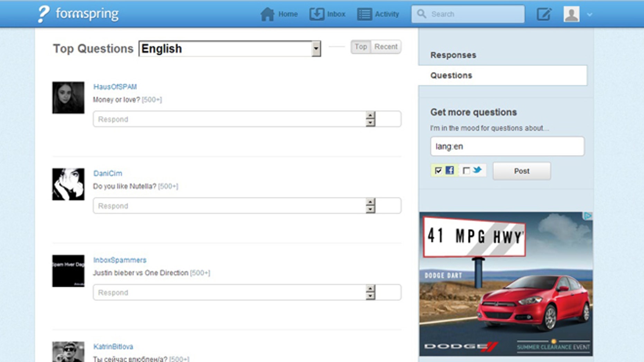Click the Dodge Dart advertisement
644x362 pixels.
pos(506,284)
